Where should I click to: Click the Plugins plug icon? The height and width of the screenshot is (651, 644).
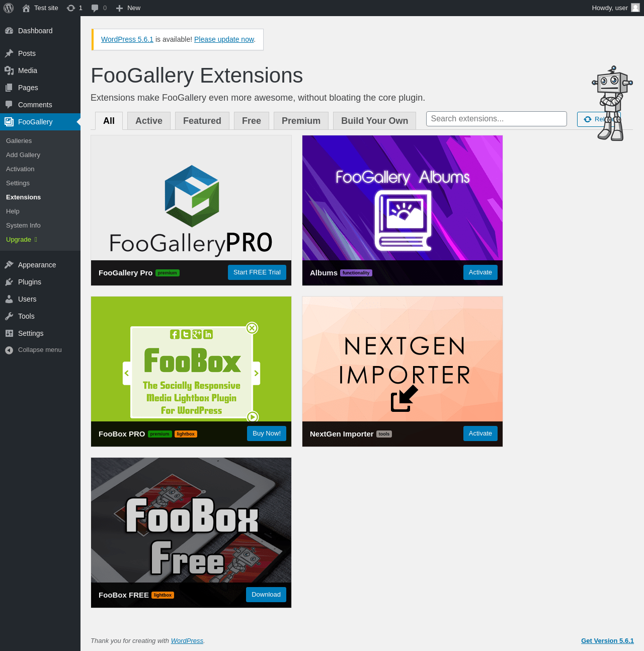pos(9,282)
